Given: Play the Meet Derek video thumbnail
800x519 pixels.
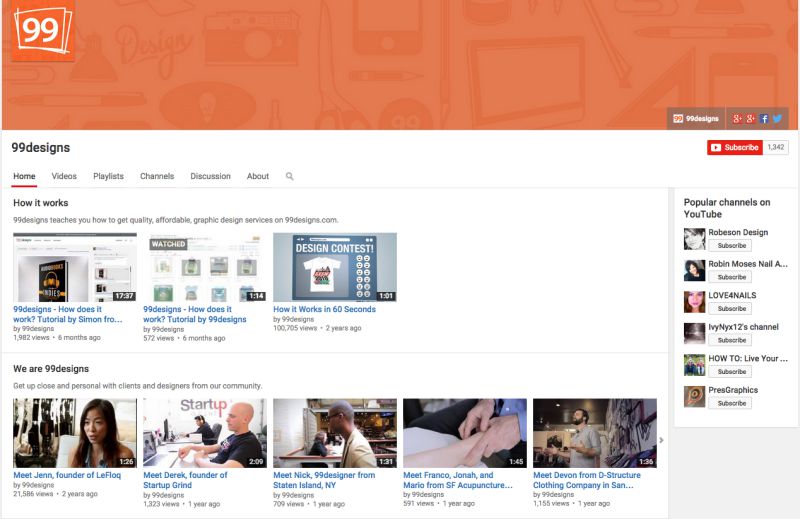Looking at the screenshot, I should click(x=205, y=433).
